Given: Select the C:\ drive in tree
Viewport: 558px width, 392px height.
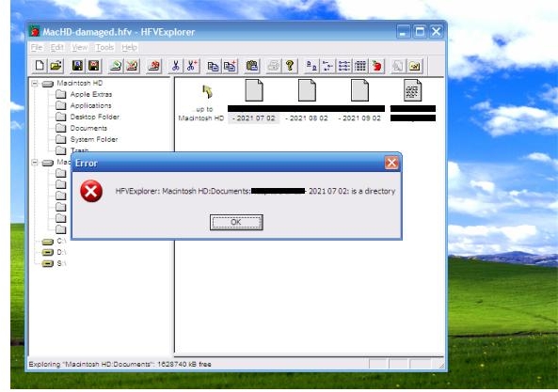Looking at the screenshot, I should (61, 241).
